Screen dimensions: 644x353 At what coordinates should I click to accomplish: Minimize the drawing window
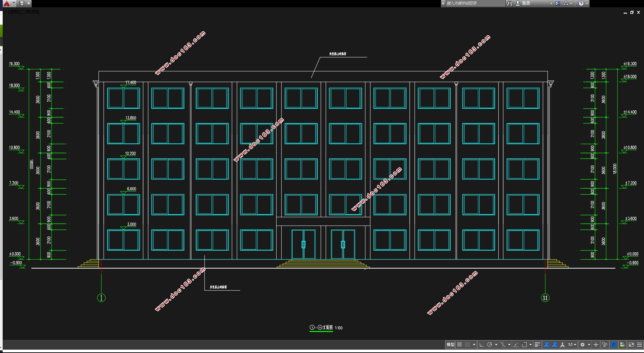point(625,12)
